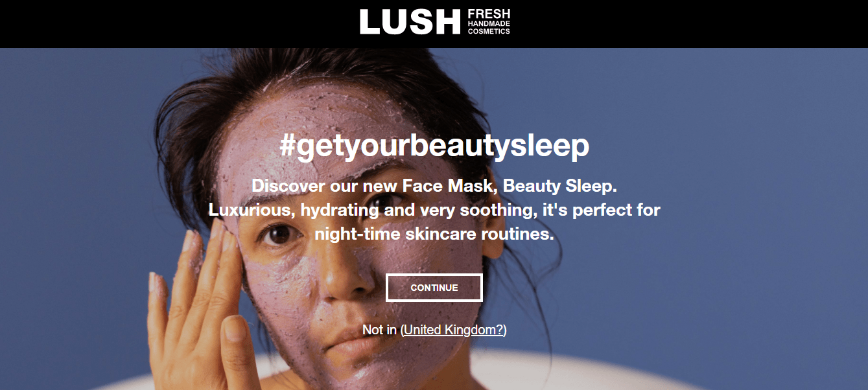This screenshot has height=390, width=868.
Task: Click the "Luxurious, hydrating and very soothing" line
Action: coord(434,210)
